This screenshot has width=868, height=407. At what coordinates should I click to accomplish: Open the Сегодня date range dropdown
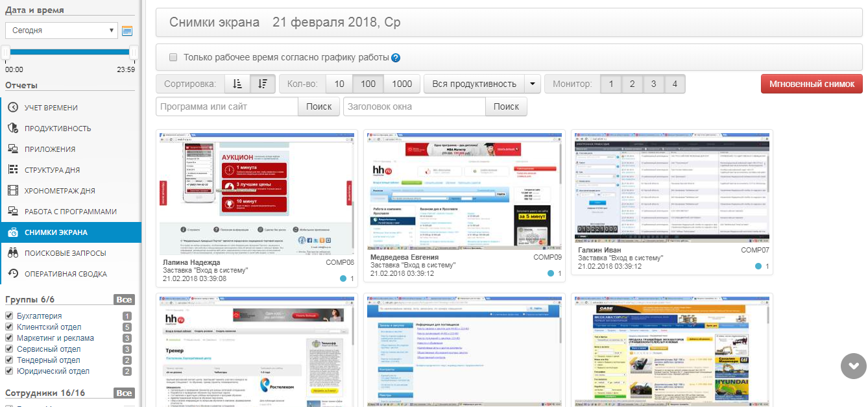(x=62, y=31)
